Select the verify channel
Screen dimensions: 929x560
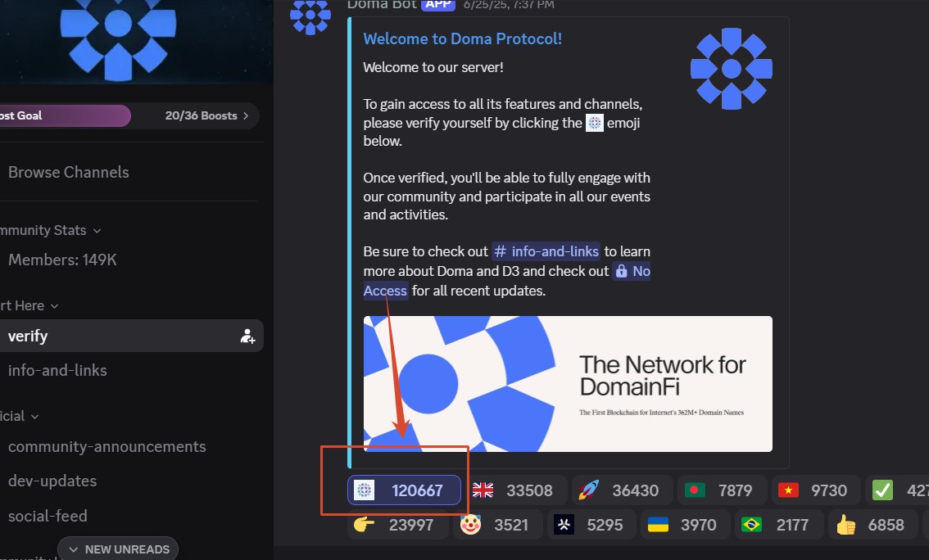click(x=130, y=336)
